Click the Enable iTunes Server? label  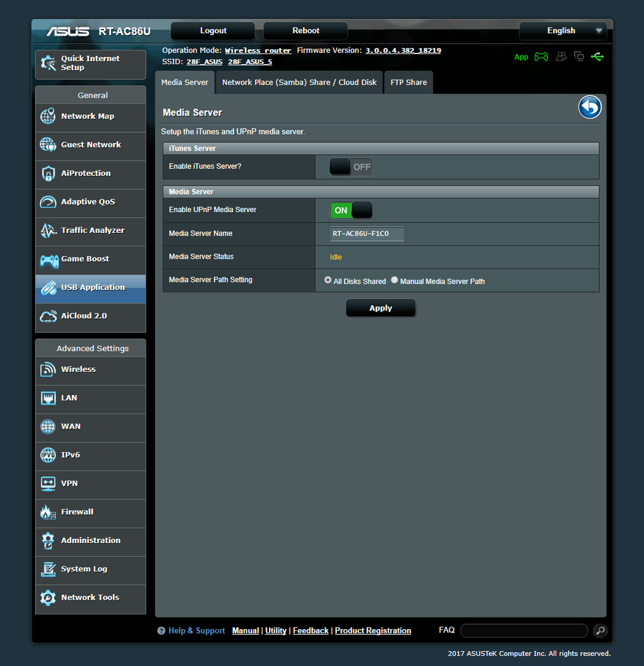click(x=205, y=166)
